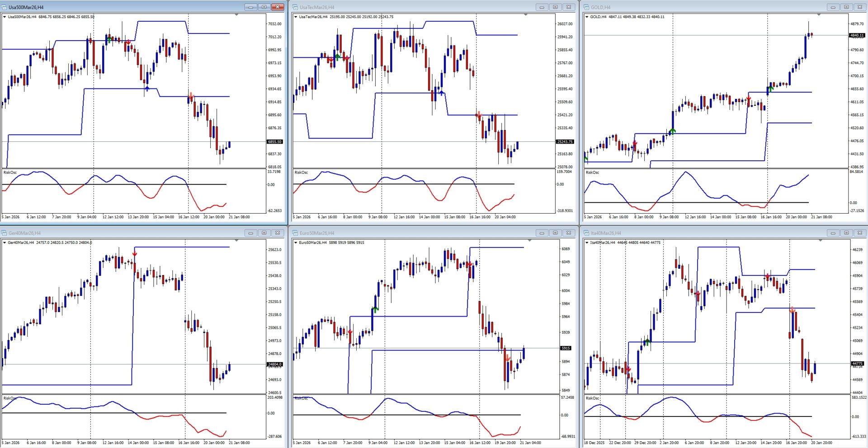Minimize the Ita40Mar26,H4 chart window
Screen dimensions: 868x448
(833, 233)
